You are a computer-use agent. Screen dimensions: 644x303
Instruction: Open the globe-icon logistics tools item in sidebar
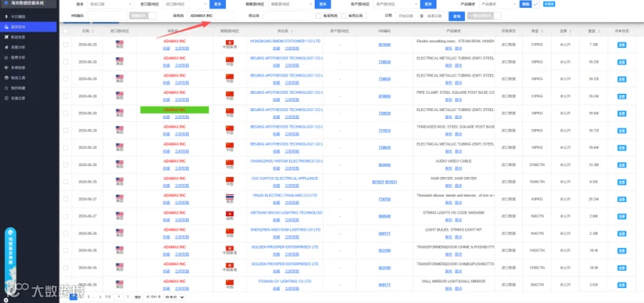click(29, 77)
